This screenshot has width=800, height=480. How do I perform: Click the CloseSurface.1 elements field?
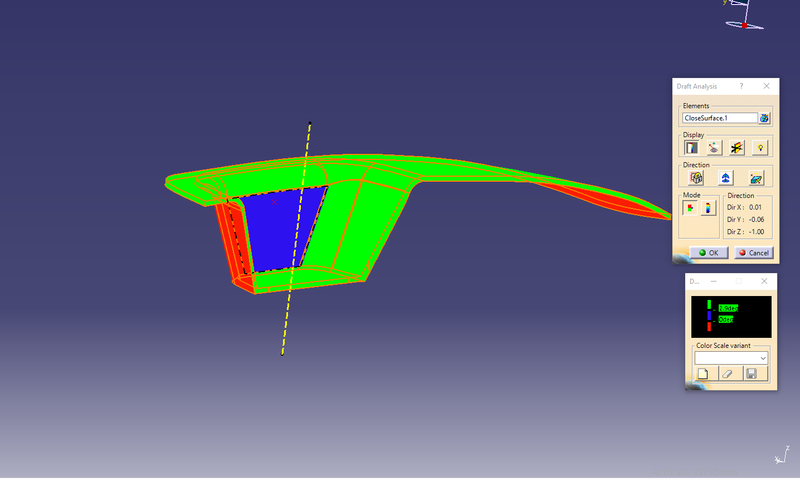point(718,118)
